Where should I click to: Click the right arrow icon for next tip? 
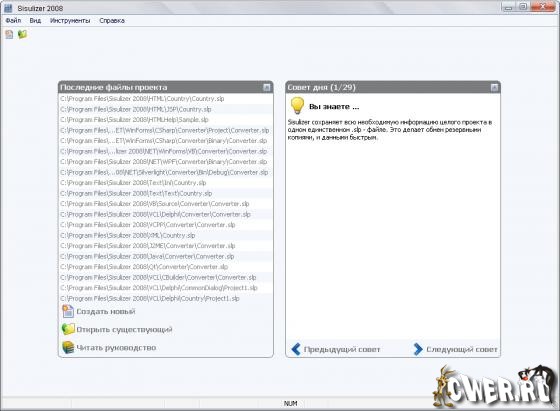click(x=418, y=349)
